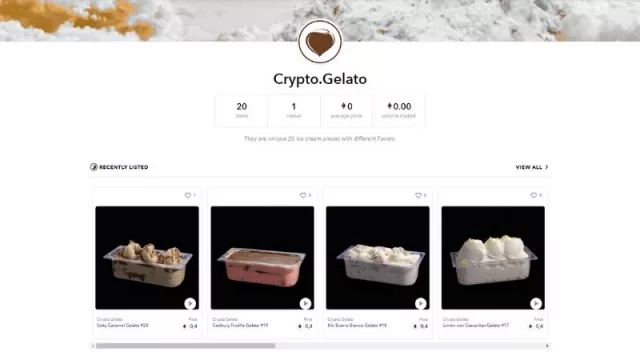Favorite the Cadbury Frutilla Gelato #19 heart
The image size is (640, 360).
coord(303,196)
